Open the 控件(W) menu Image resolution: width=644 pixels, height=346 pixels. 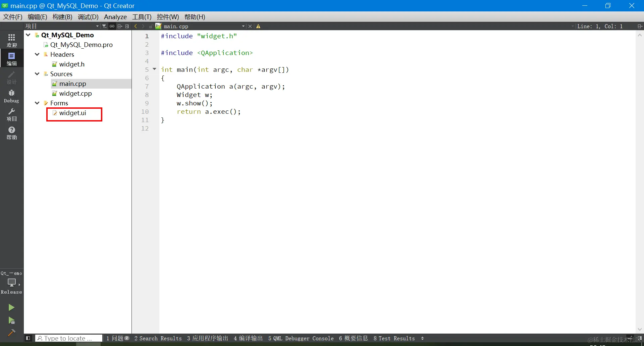tap(168, 17)
